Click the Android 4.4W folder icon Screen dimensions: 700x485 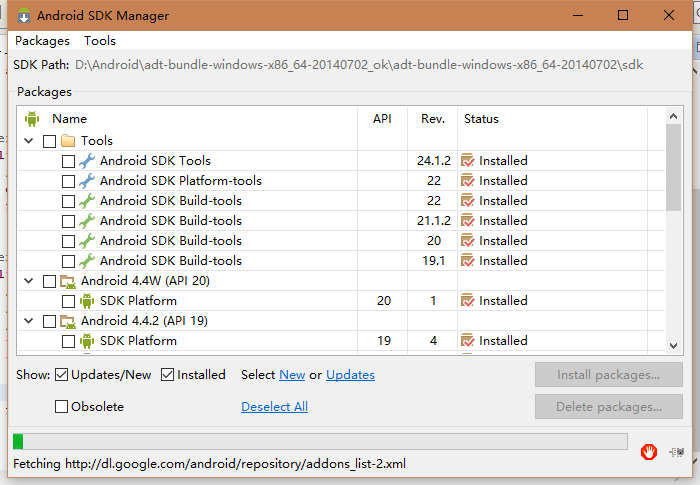click(68, 281)
